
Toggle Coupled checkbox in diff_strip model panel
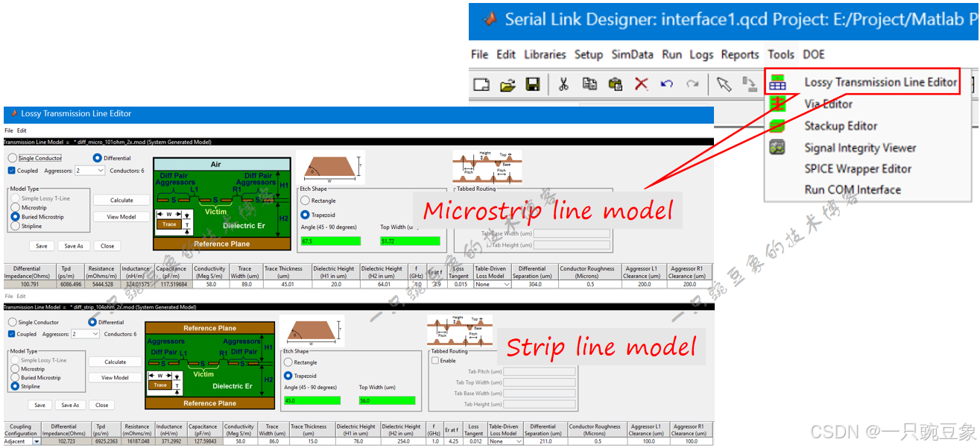(x=12, y=334)
